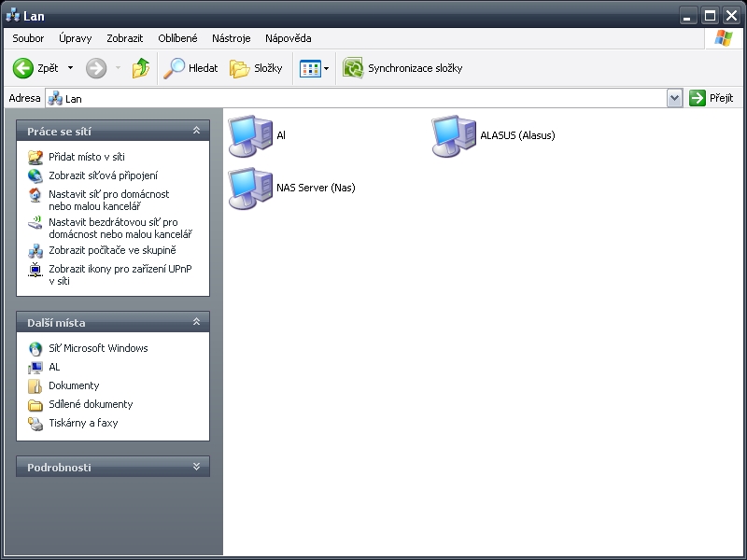Screen dimensions: 747x560
Task: Toggle the Složky folders pane
Action: click(x=256, y=68)
